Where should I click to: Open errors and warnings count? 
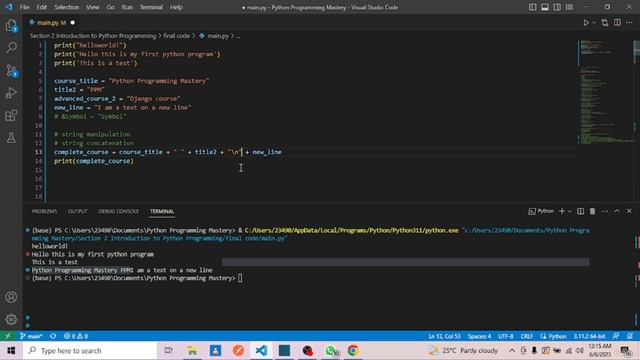click(x=76, y=336)
